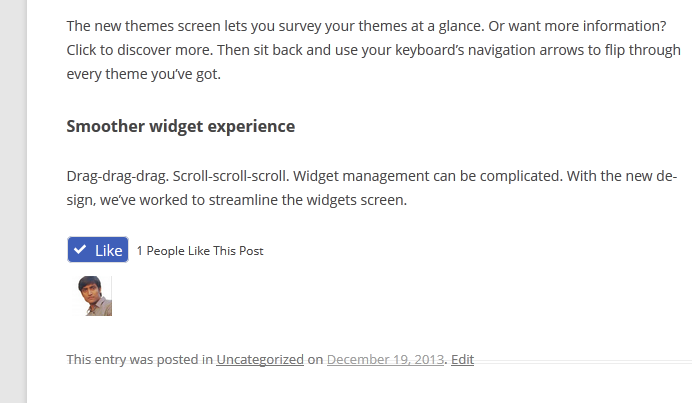Click the Edit link for this entry

pyautogui.click(x=462, y=359)
